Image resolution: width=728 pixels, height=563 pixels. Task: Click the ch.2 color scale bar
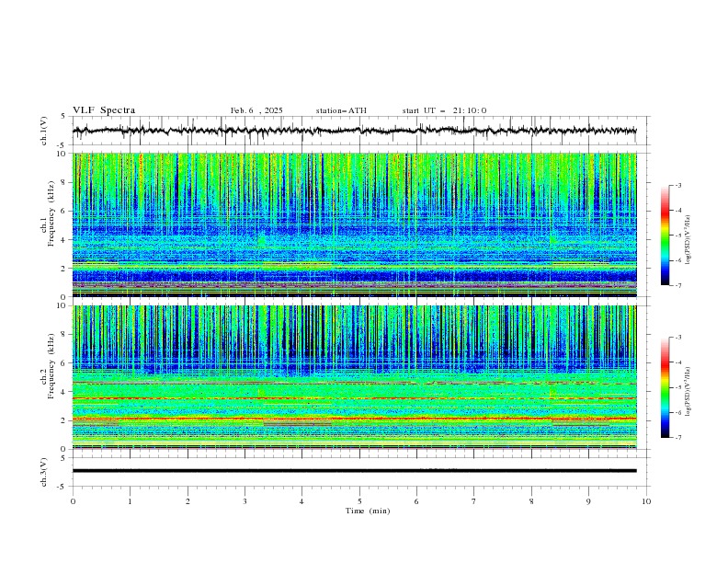click(x=665, y=387)
